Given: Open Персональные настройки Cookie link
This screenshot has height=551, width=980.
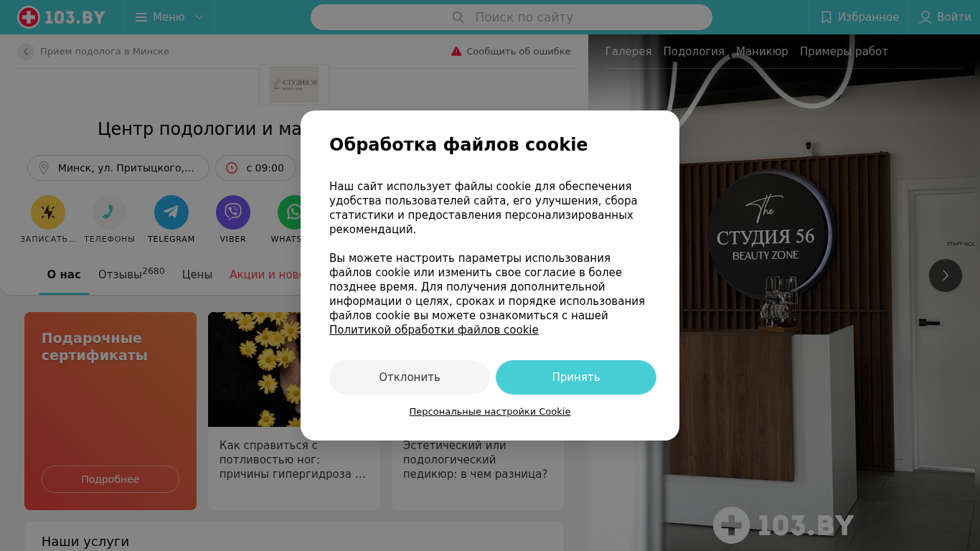Looking at the screenshot, I should pos(490,412).
